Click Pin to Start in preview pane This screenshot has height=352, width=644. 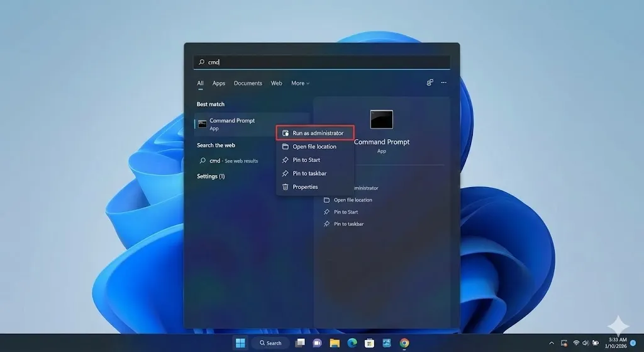coord(341,212)
